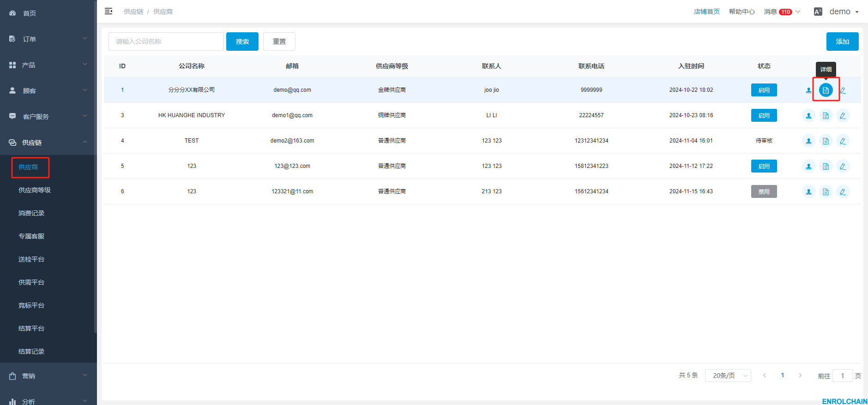Open the 帮助中心 link
The height and width of the screenshot is (405, 868).
[x=742, y=12]
